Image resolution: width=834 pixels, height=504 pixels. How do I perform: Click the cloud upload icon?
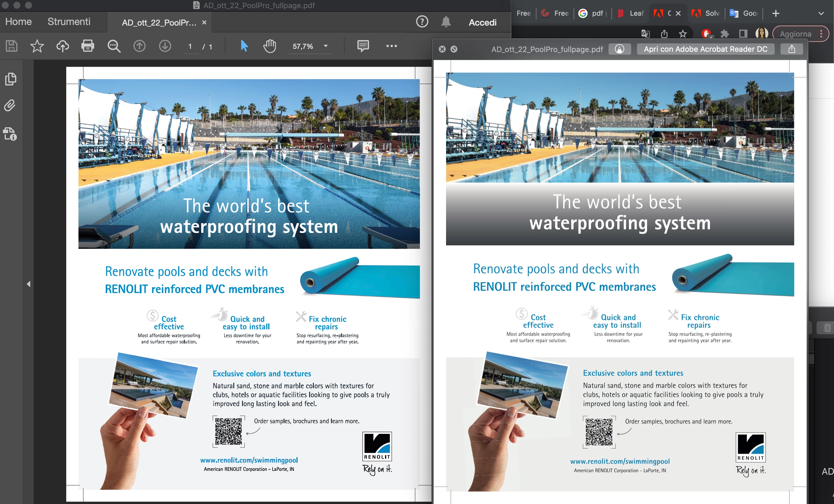tap(62, 46)
